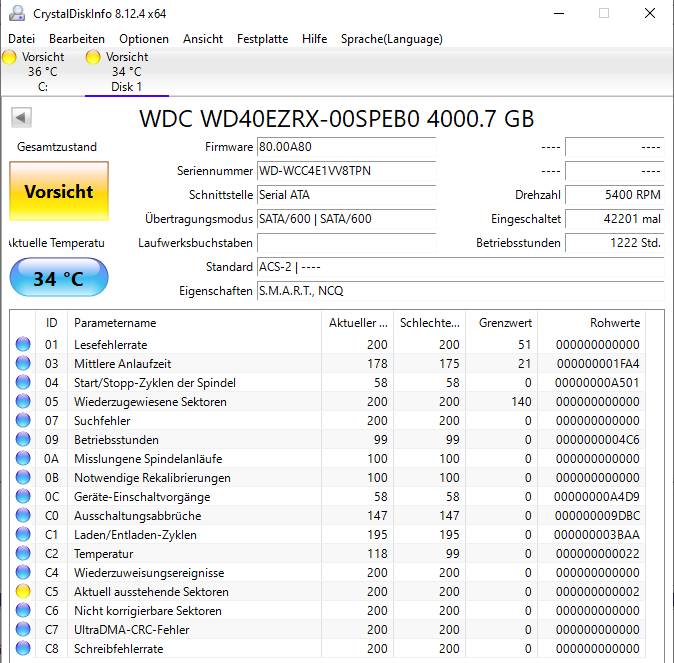Screen dimensions: 674x663
Task: Click status dot for Misslungene Spindelanläufe
Action: pos(23,458)
